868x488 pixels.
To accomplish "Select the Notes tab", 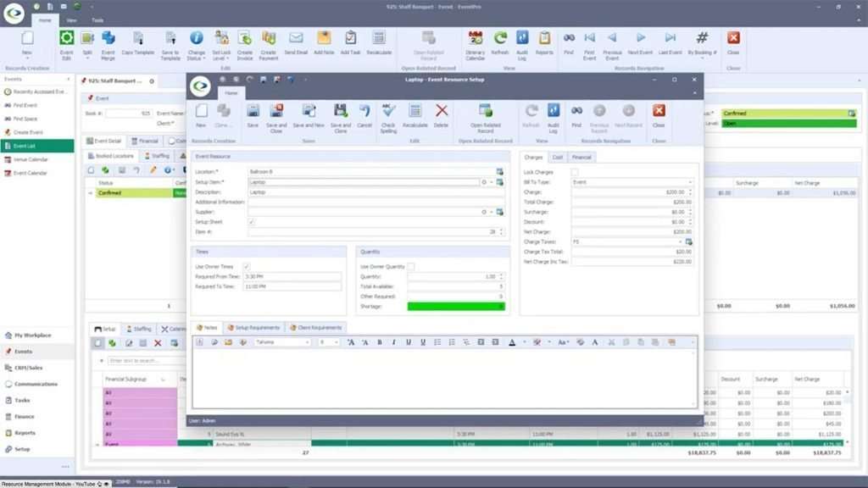I will pos(207,328).
